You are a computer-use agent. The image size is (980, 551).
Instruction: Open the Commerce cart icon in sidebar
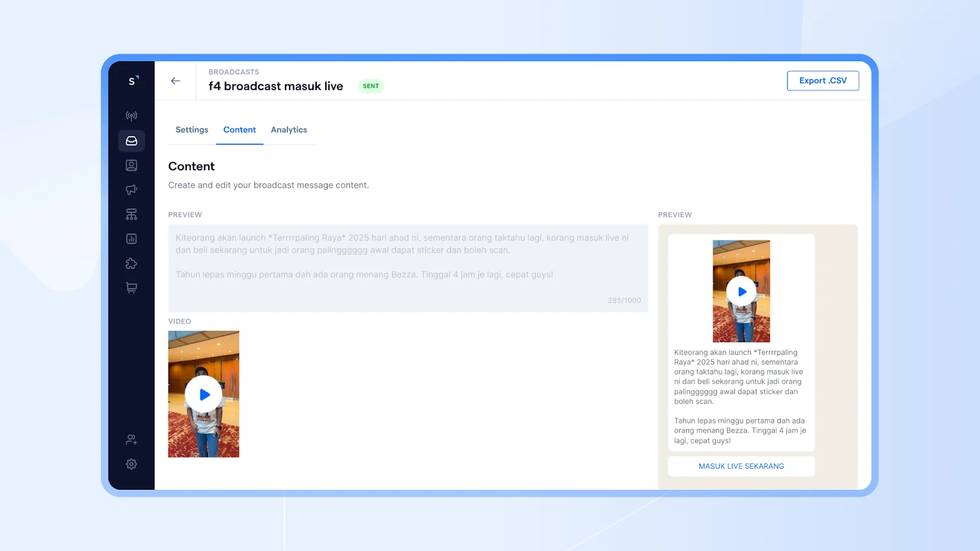(x=132, y=288)
